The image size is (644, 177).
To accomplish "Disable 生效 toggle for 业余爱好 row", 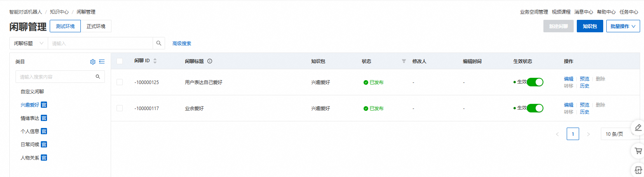I will coord(535,108).
